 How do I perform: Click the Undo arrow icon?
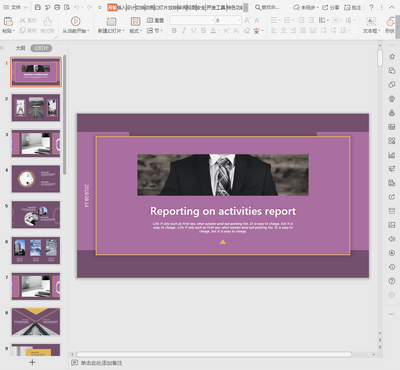pyautogui.click(x=77, y=7)
